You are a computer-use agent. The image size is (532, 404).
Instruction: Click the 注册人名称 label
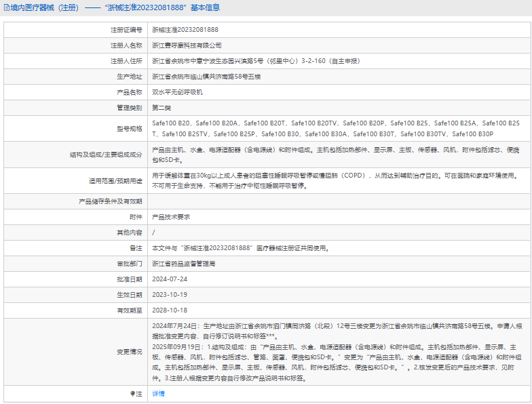126,45
